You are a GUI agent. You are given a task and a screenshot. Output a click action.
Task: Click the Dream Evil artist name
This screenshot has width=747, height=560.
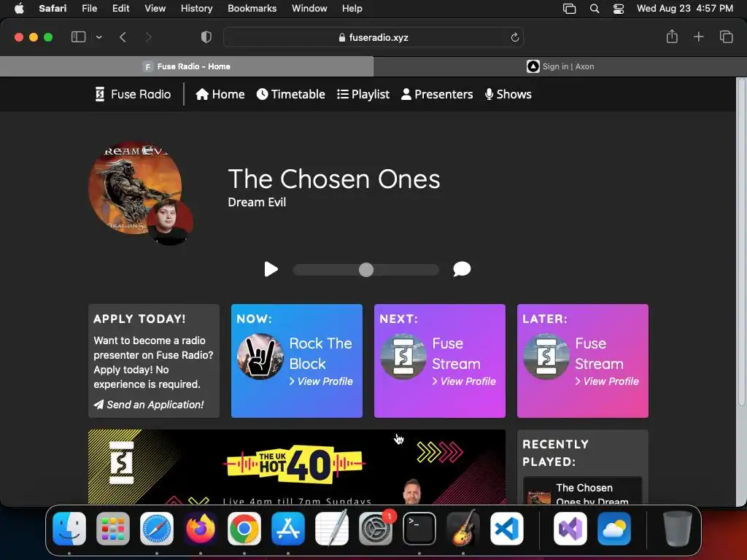point(257,203)
